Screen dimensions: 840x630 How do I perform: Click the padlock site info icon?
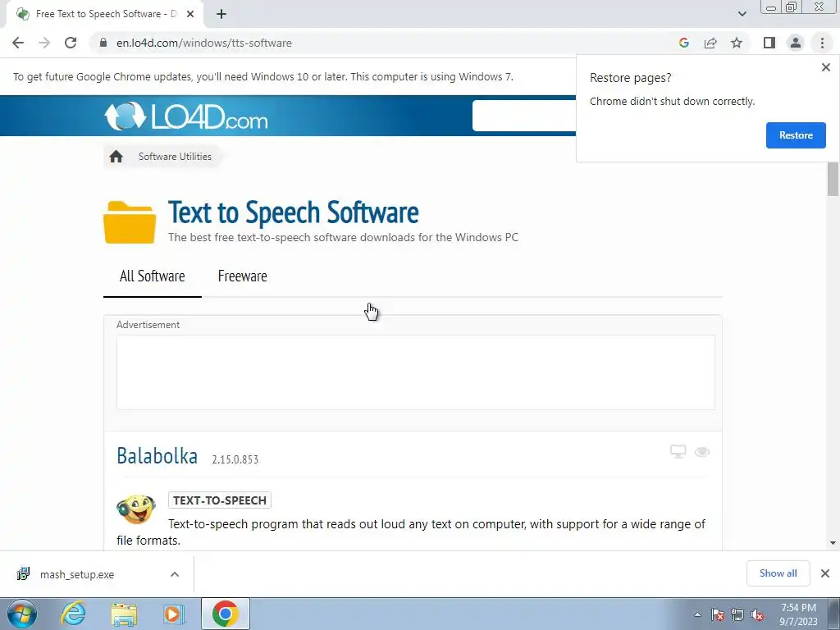pyautogui.click(x=103, y=43)
